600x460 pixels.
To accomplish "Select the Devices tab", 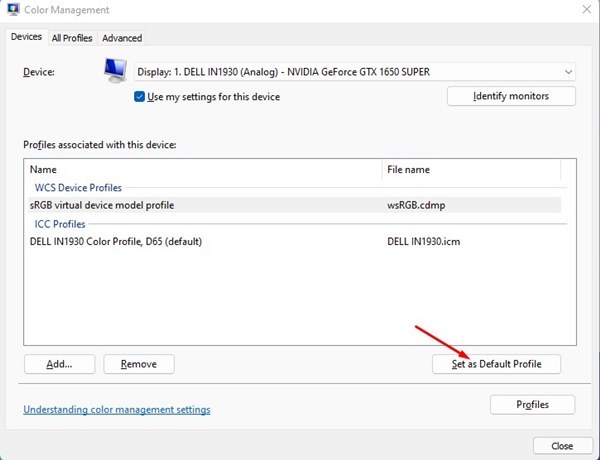I will 26,37.
